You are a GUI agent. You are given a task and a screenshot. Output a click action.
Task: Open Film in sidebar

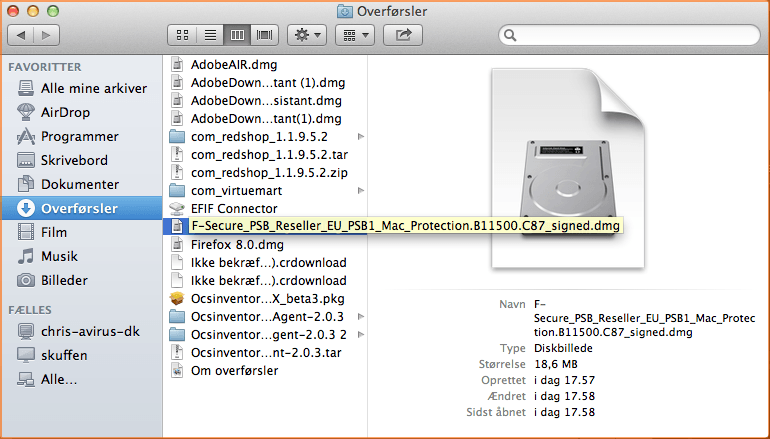click(x=82, y=232)
